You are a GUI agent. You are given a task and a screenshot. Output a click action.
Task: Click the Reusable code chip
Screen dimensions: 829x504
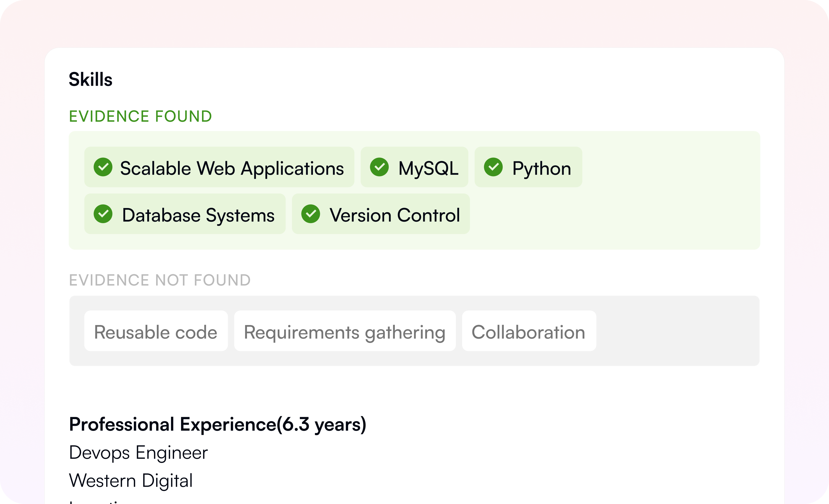(x=156, y=332)
